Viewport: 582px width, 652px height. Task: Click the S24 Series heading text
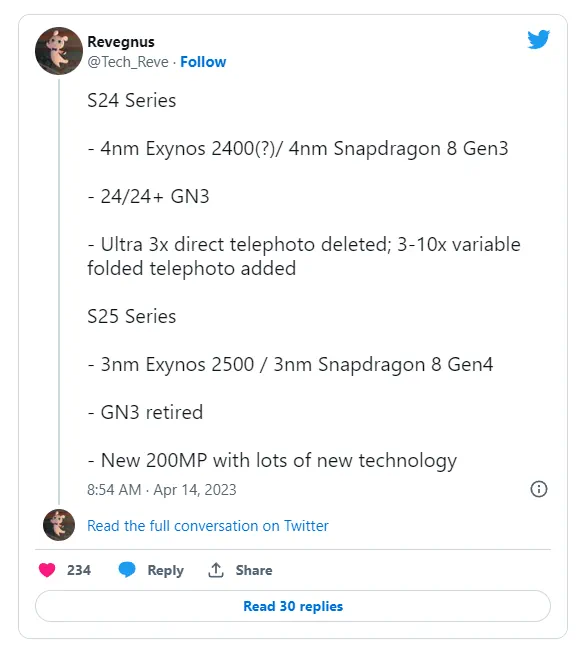(132, 101)
